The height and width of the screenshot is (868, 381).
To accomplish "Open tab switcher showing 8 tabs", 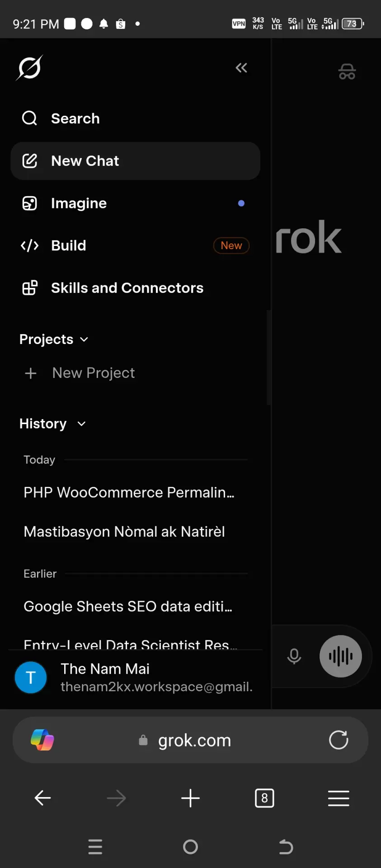I will tap(264, 798).
